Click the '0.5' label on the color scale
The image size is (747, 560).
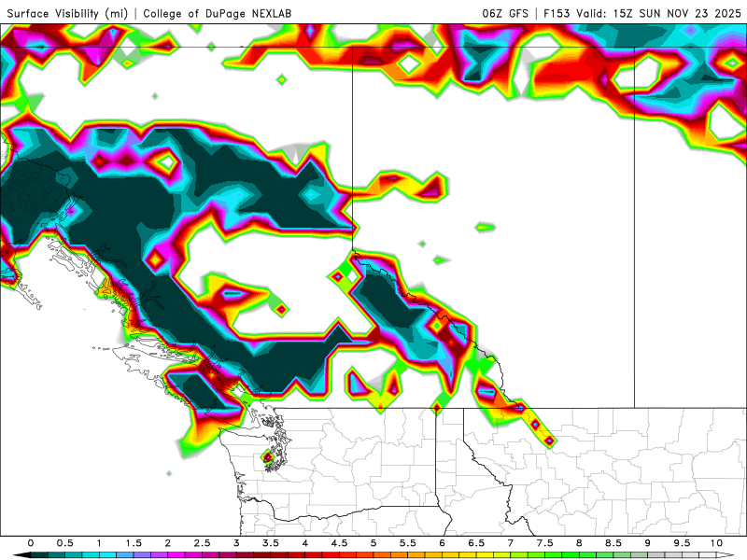[x=64, y=543]
